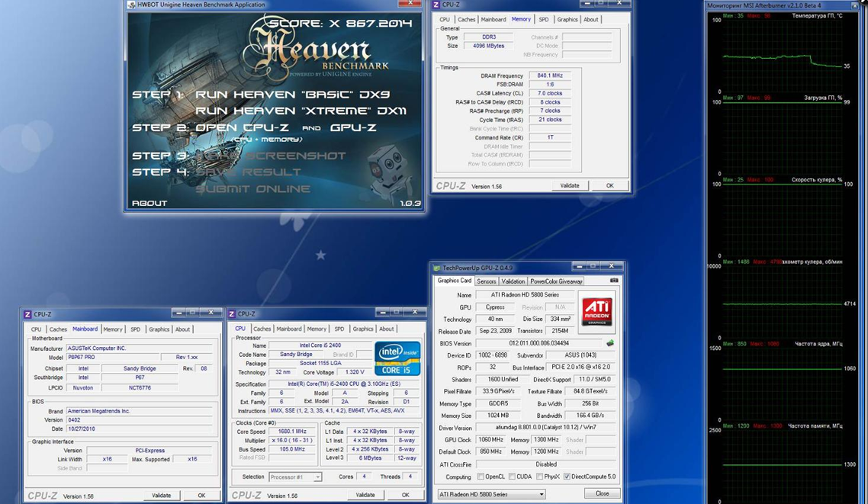
Task: Run Heaven "Xtreme" DX11 benchmark
Action: pos(301,111)
